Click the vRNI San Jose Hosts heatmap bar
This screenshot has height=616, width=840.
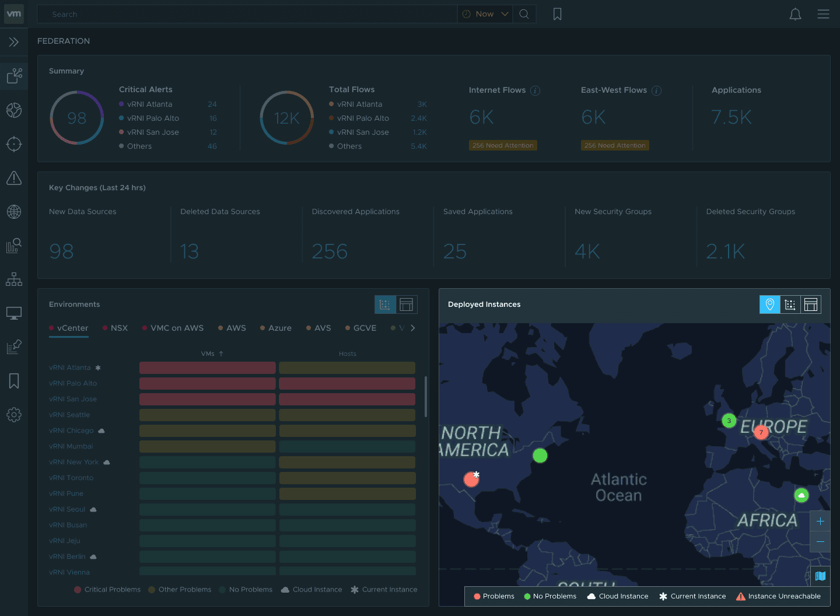[347, 399]
